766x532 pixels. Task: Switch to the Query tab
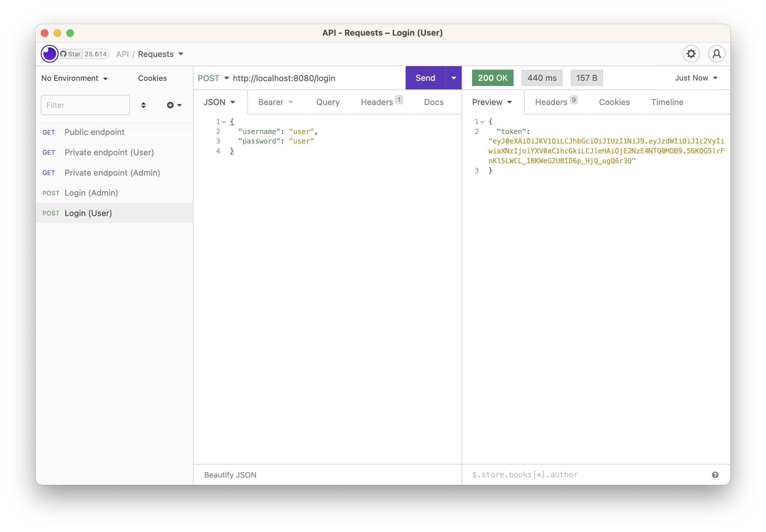pos(328,102)
